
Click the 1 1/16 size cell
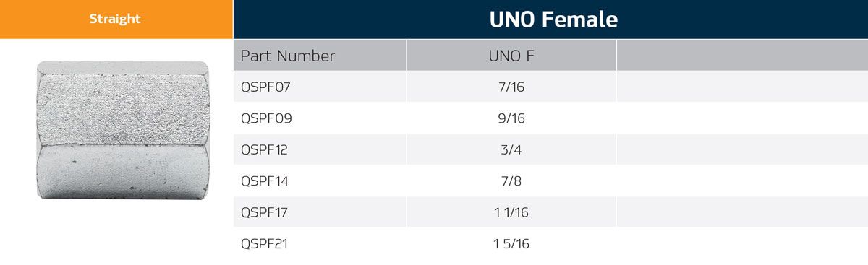pyautogui.click(x=511, y=212)
